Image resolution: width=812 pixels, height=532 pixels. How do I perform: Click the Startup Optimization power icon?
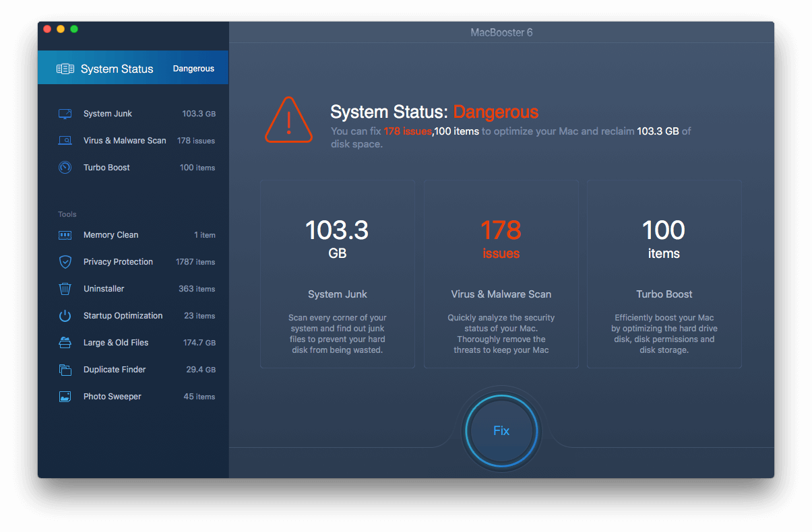click(x=64, y=315)
